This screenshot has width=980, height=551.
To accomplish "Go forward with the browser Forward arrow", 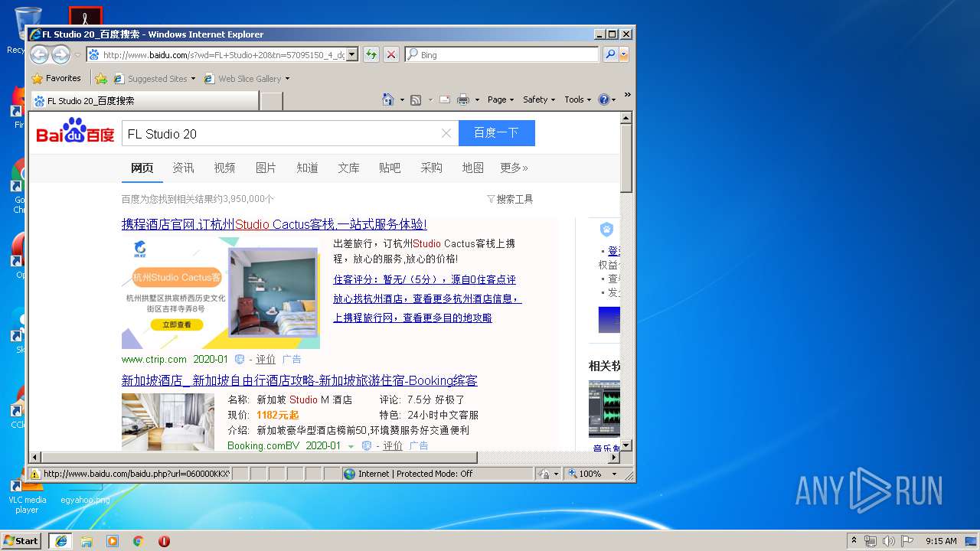I will coord(60,54).
